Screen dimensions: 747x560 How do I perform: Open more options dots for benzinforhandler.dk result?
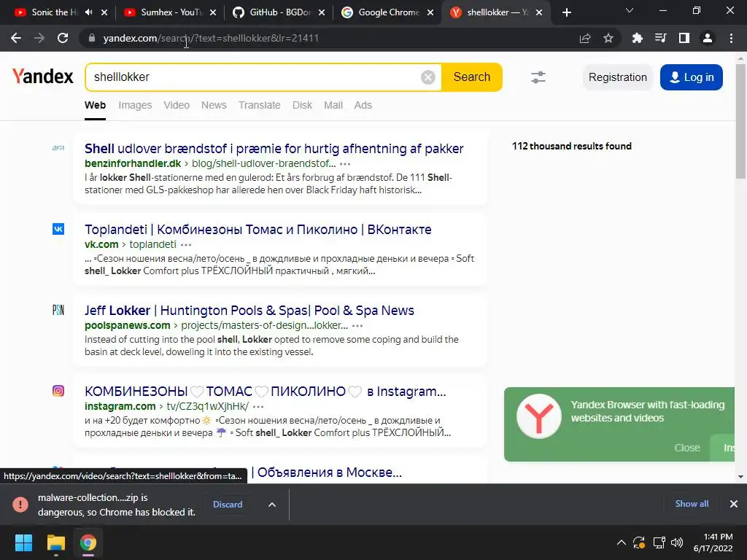[345, 164]
